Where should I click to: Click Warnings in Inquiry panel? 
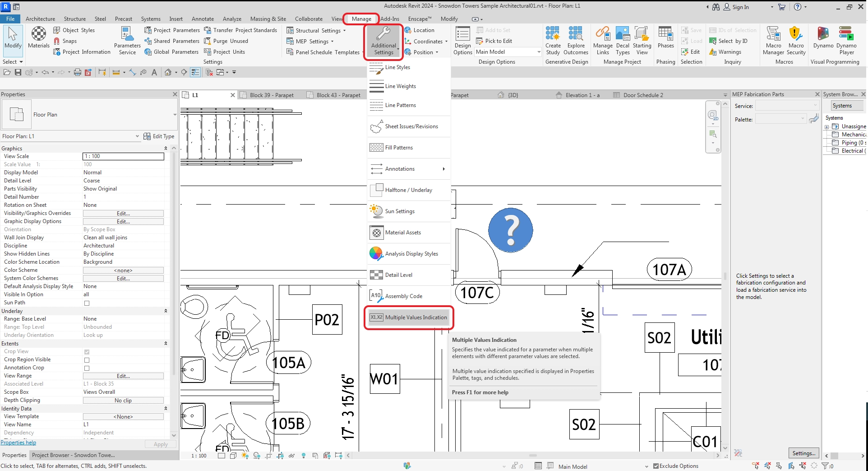click(725, 52)
